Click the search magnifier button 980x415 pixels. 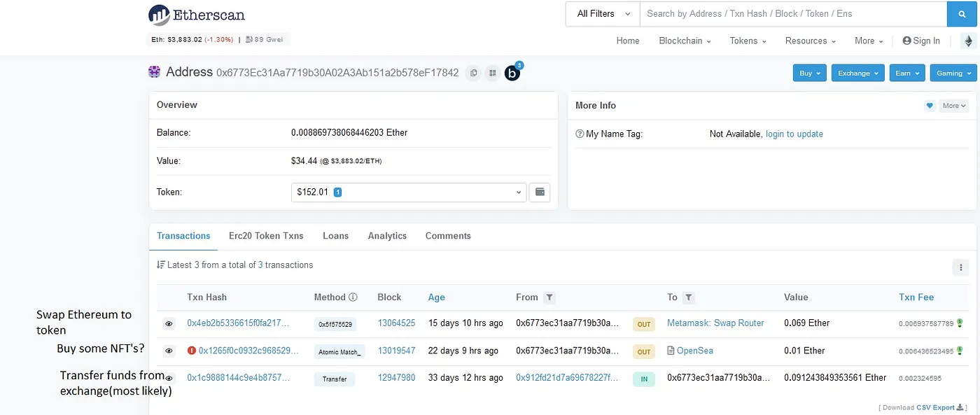click(962, 14)
